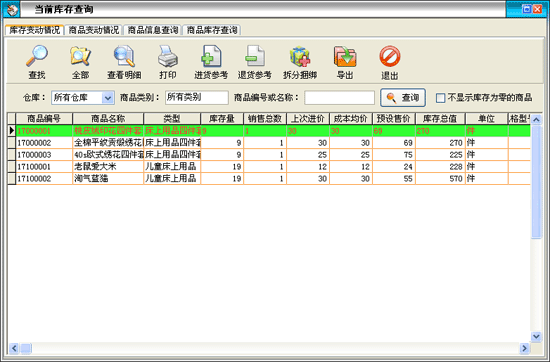The height and width of the screenshot is (362, 550).
Task: Select row 17000001 product code
Action: pos(34,131)
